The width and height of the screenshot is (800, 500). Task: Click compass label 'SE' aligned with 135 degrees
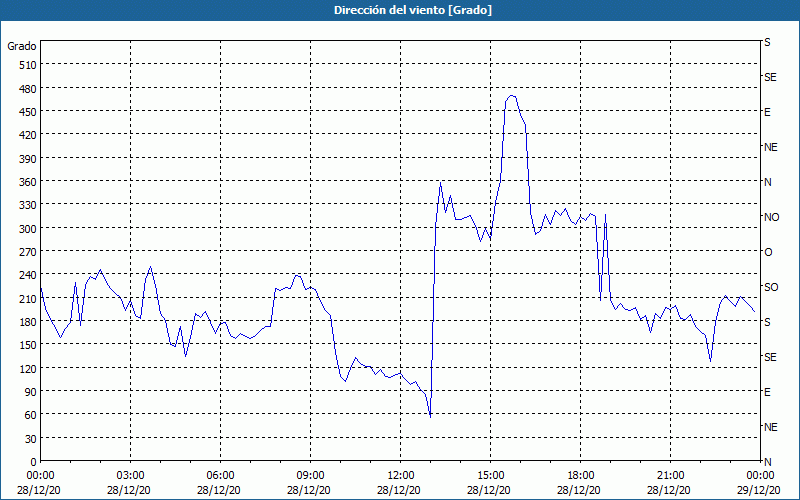[770, 357]
